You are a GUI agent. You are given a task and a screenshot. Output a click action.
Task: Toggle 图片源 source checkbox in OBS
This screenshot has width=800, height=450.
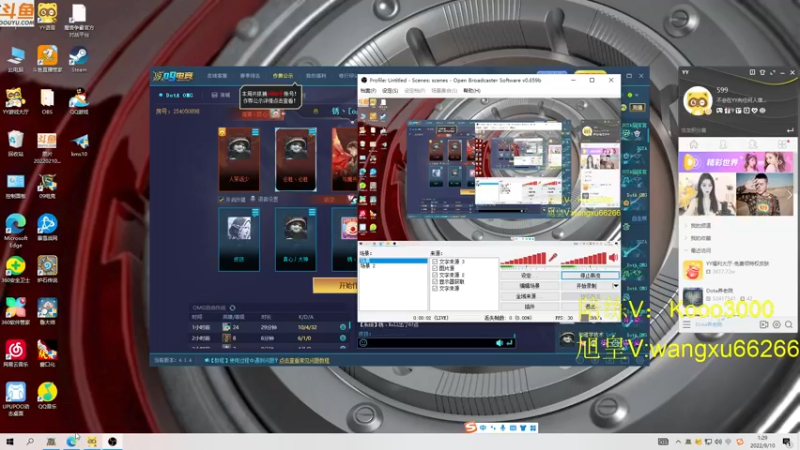click(x=435, y=268)
